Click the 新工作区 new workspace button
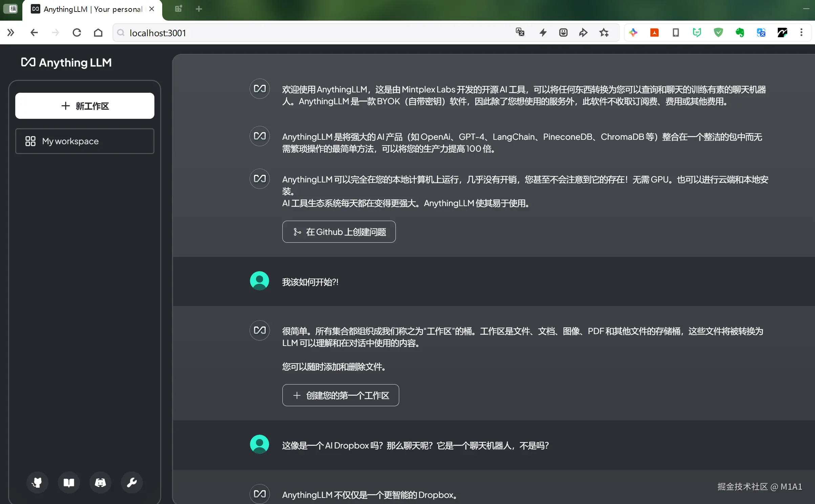The width and height of the screenshot is (815, 504). click(x=85, y=106)
